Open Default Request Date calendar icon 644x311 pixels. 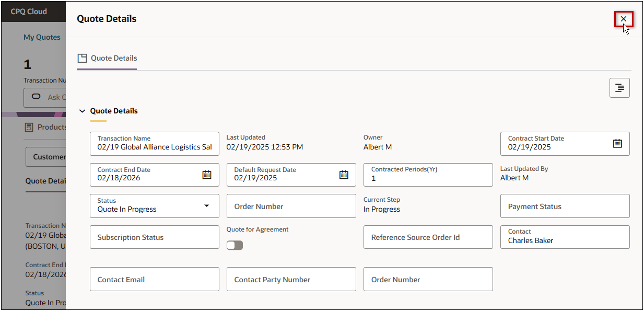tap(344, 175)
